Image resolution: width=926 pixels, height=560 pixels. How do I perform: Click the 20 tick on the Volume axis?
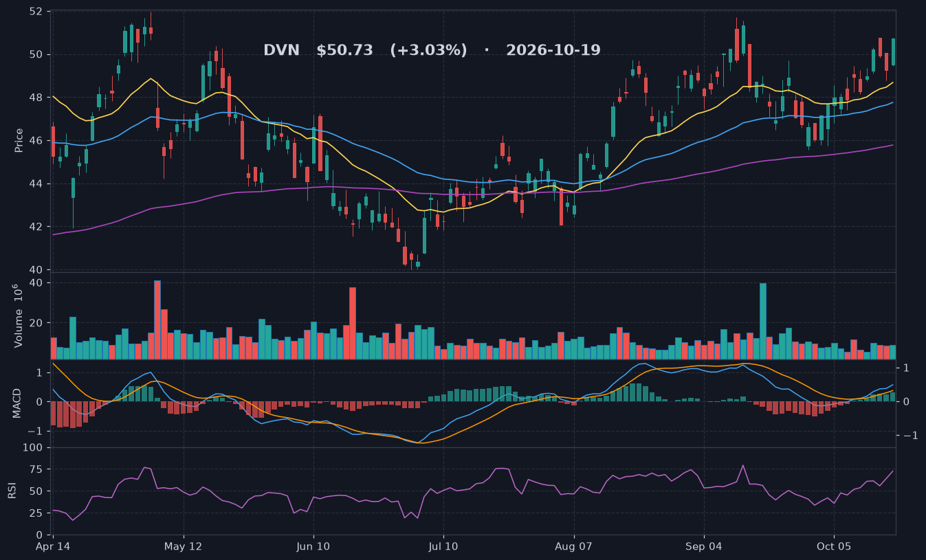[x=36, y=323]
